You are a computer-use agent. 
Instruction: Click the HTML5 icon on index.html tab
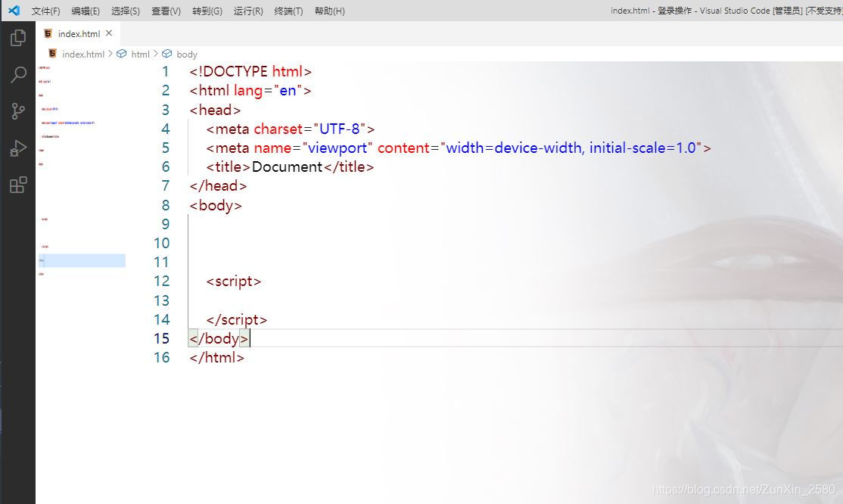click(48, 33)
